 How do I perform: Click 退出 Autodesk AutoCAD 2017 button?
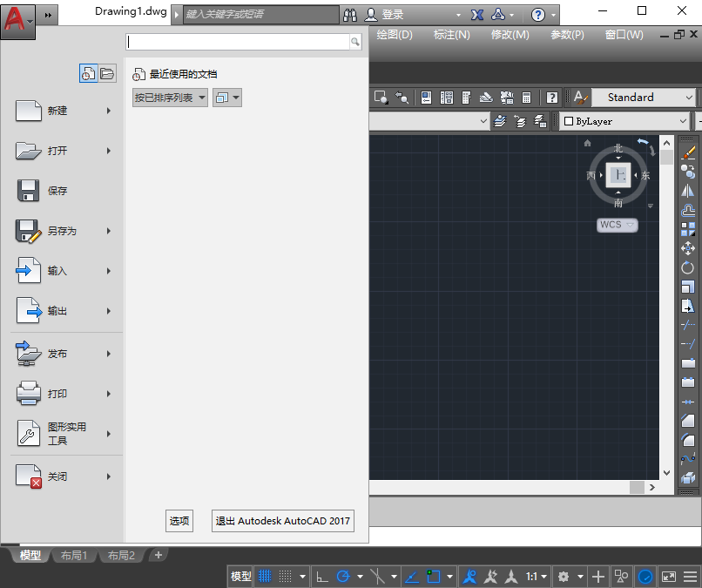point(283,521)
